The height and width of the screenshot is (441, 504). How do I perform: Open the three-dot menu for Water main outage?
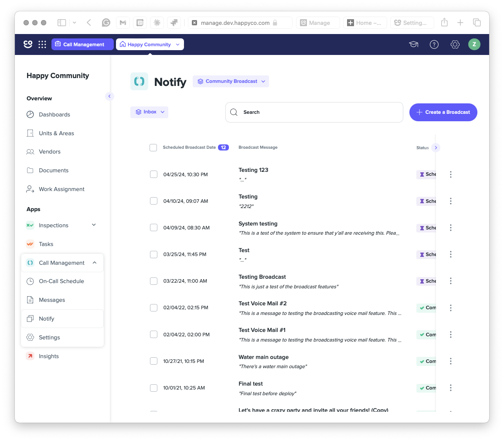tap(451, 361)
